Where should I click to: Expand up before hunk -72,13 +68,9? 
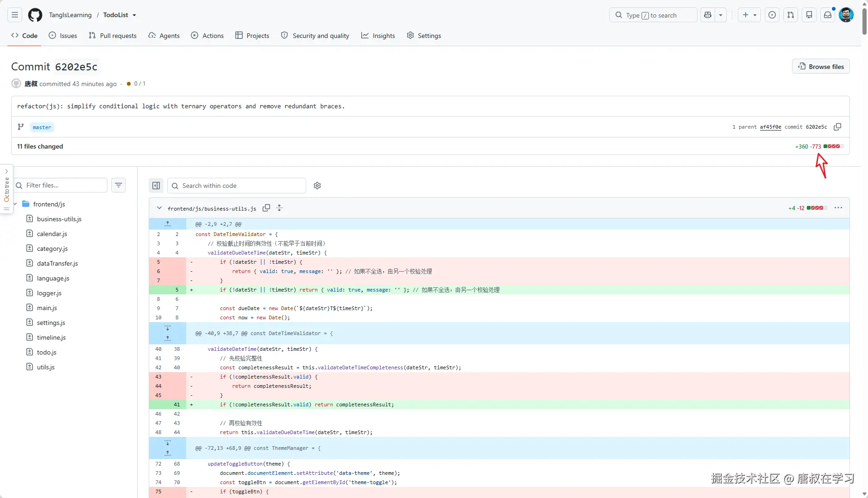(x=168, y=453)
